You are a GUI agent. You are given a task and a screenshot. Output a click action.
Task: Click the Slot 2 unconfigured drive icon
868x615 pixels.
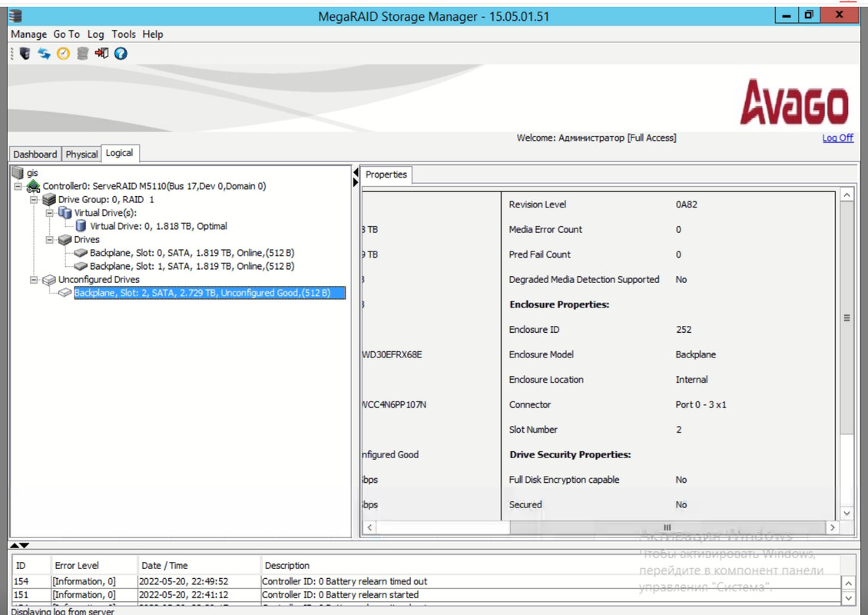(65, 293)
